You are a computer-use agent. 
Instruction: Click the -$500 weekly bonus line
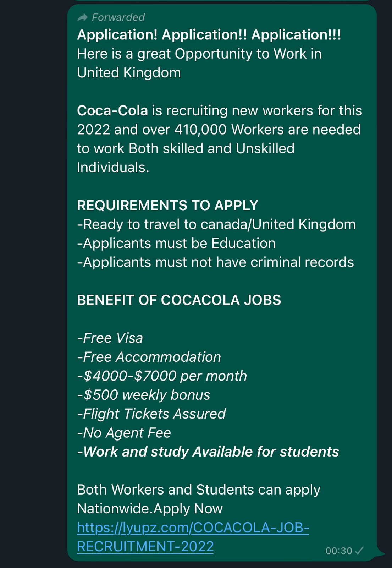[x=144, y=395]
